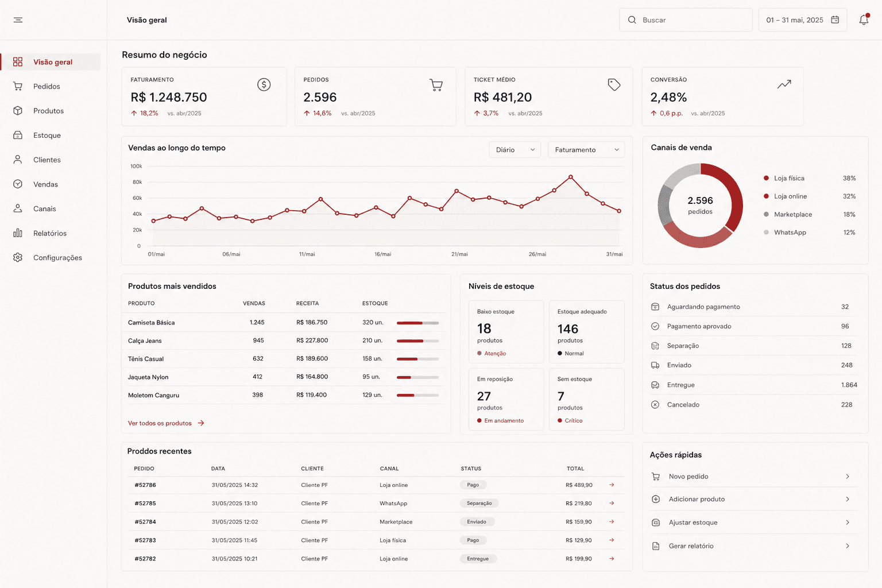Click the Em reposição stock card
Image resolution: width=882 pixels, height=588 pixels.
tap(506, 399)
